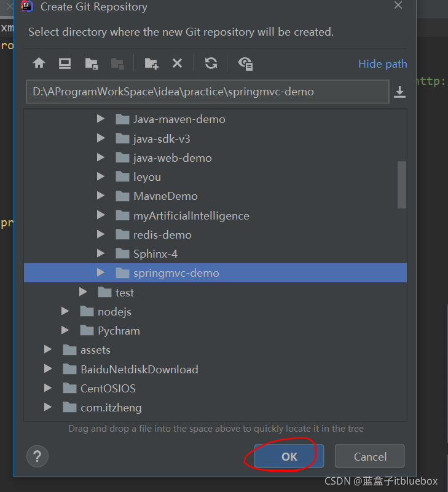Viewport: 448px width, 492px height.
Task: Expand the springmvc-demo folder arrow
Action: pos(100,272)
